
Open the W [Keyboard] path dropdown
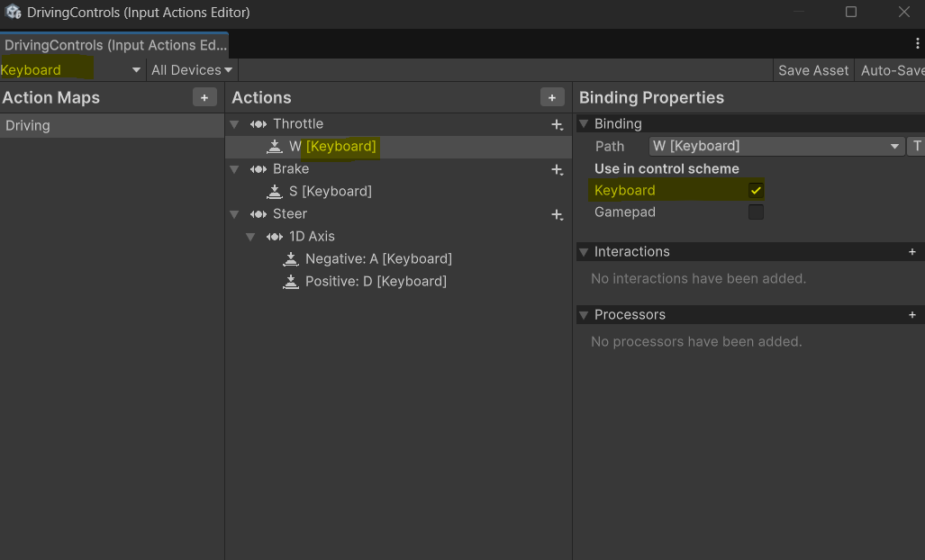pos(775,146)
